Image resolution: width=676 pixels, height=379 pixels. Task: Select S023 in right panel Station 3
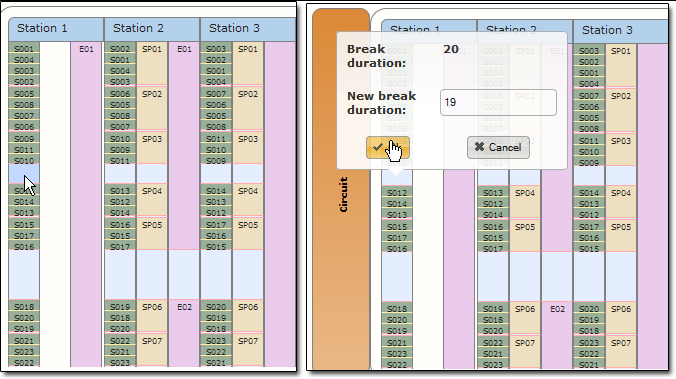(589, 343)
